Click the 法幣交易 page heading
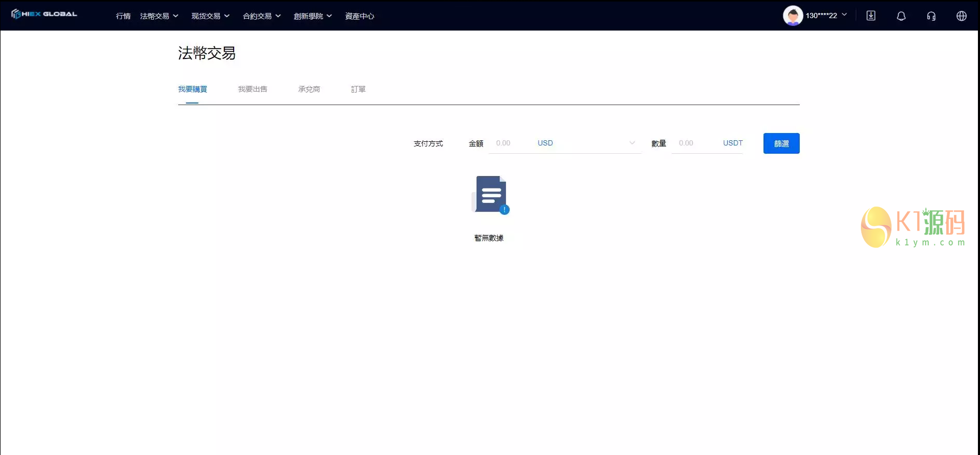 tap(207, 53)
